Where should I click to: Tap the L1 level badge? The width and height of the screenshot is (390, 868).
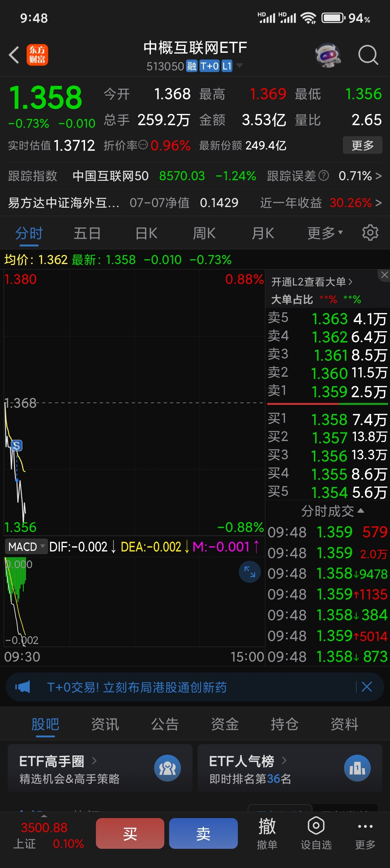coord(227,66)
